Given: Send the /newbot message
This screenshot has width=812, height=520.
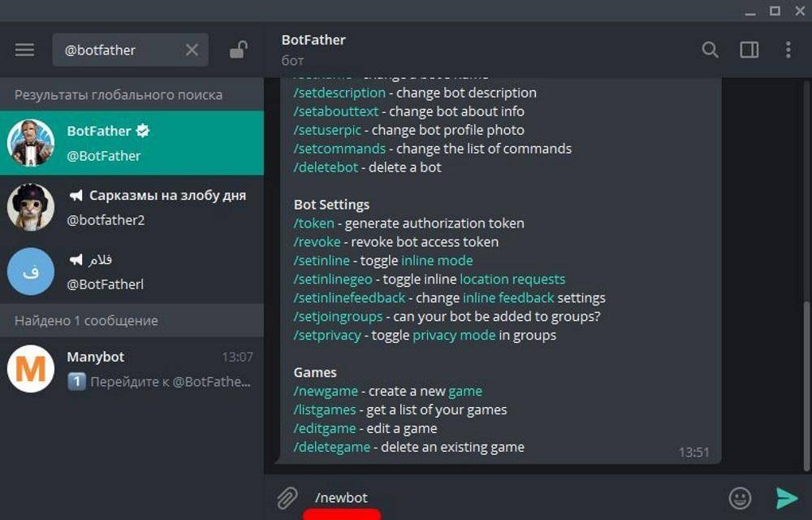Looking at the screenshot, I should [x=787, y=498].
